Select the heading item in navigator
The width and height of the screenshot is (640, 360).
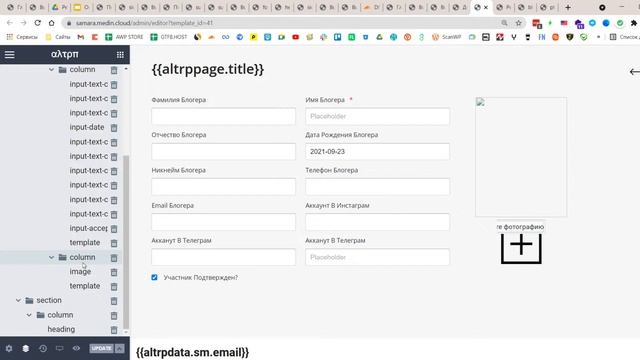click(61, 329)
